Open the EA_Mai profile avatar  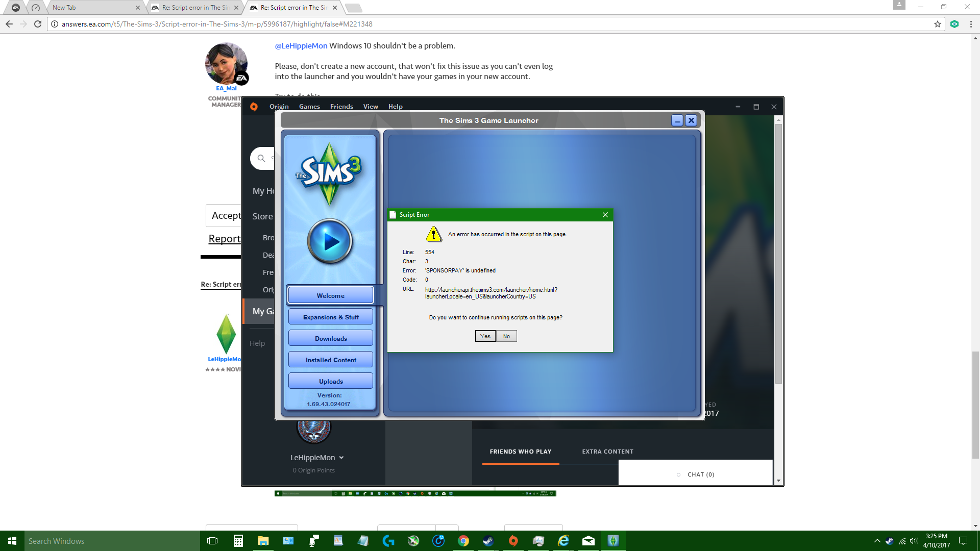coord(227,63)
